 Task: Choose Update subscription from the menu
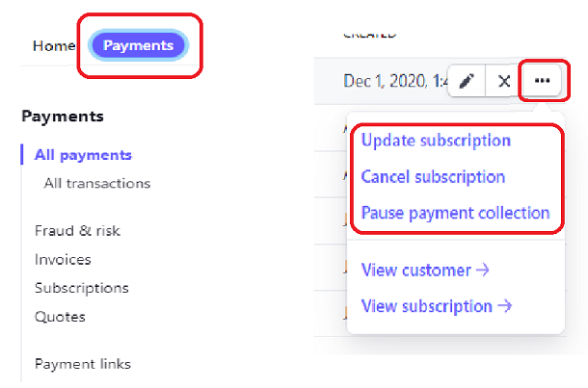click(436, 141)
